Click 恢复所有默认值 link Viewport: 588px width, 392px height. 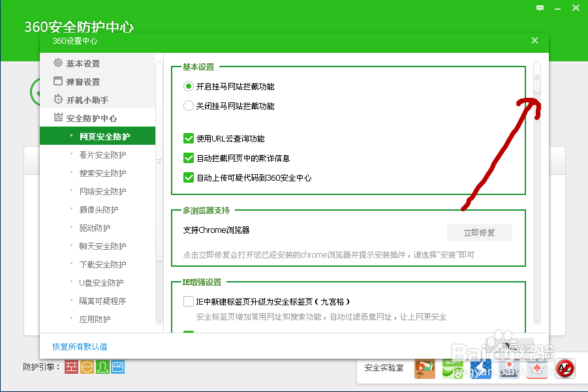(80, 346)
